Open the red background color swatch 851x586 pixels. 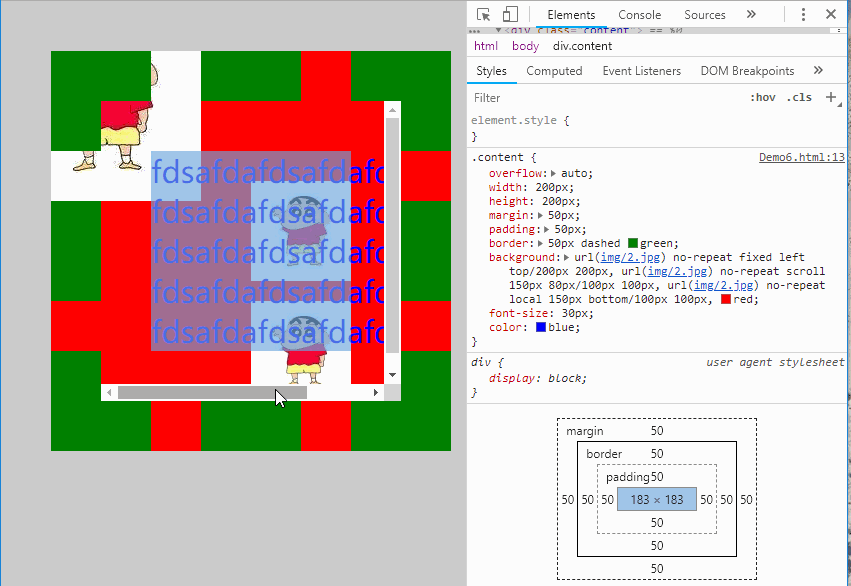pos(726,299)
